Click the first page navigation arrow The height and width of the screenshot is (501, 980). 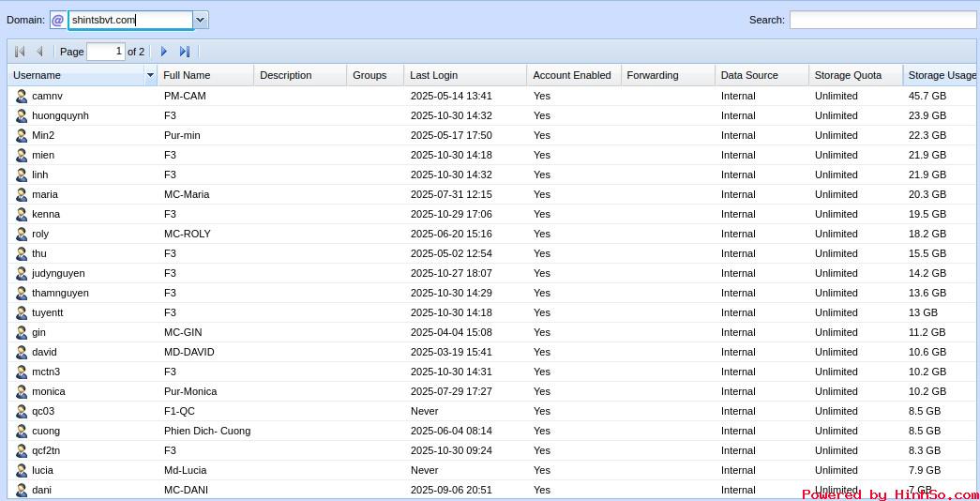(x=20, y=52)
